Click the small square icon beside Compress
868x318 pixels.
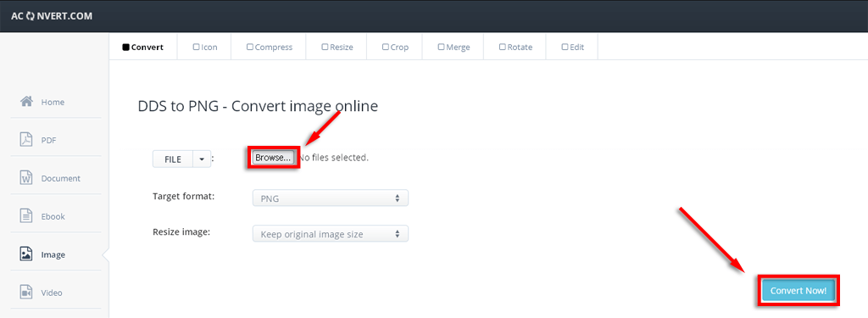250,47
